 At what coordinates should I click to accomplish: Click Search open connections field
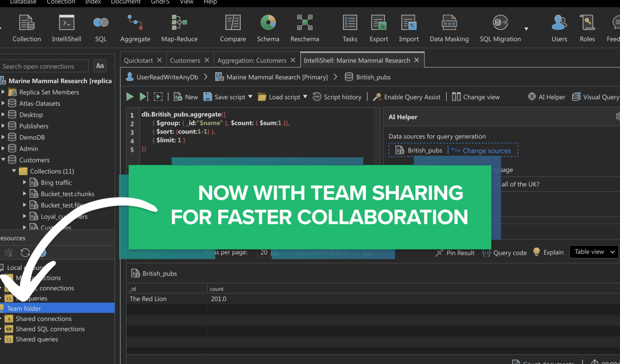pos(44,66)
